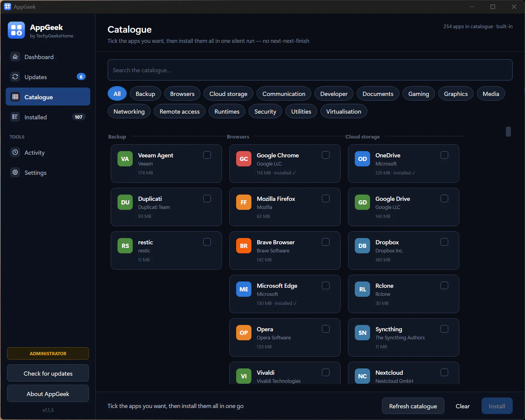Click the Updates refresh icon
The image size is (525, 420).
tap(15, 77)
